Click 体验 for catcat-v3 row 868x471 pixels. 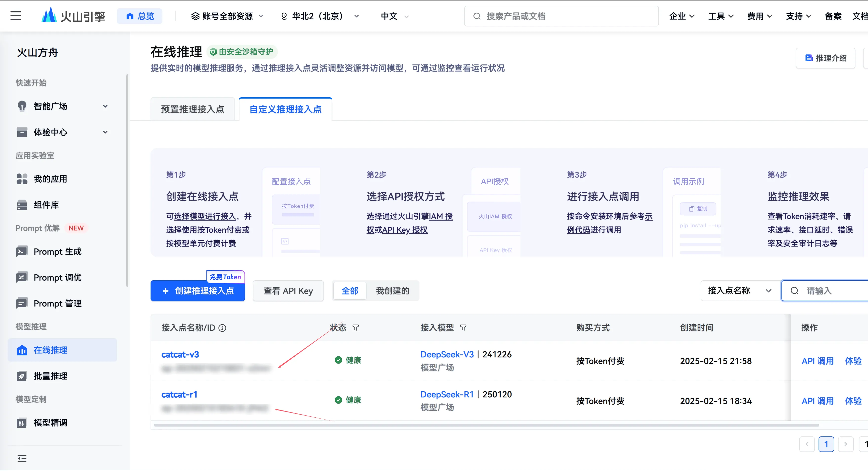pyautogui.click(x=853, y=361)
